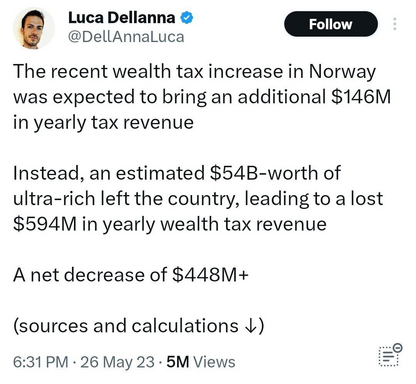Open Luca Dellanna's profile photo

click(33, 28)
